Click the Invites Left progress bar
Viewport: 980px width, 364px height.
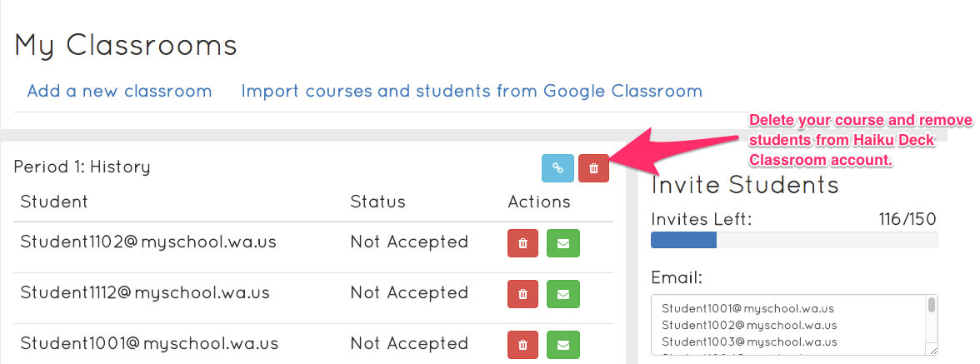click(793, 241)
